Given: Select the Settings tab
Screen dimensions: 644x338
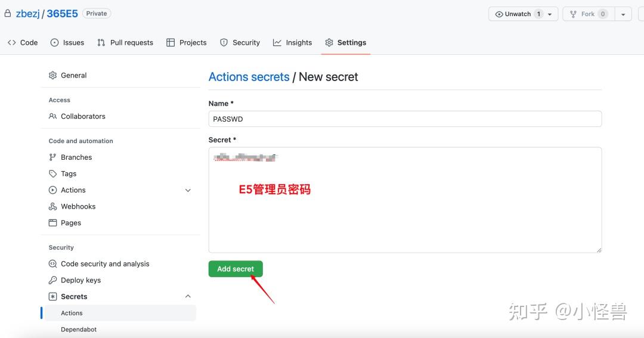Looking at the screenshot, I should tap(345, 43).
